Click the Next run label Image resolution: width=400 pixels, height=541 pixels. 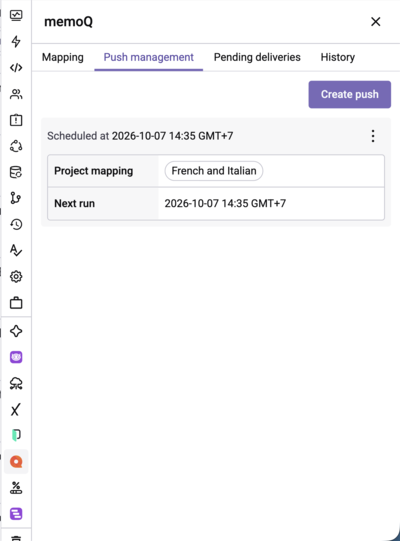tap(75, 204)
